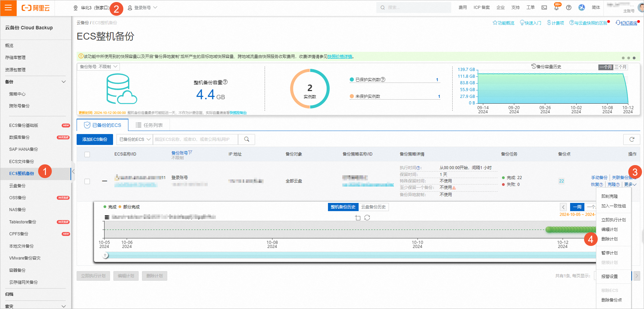
Task: Click the blue assistant round icon
Action: pyautogui.click(x=582, y=8)
